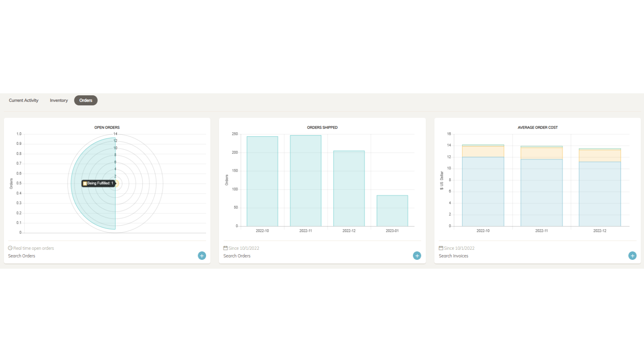Image resolution: width=644 pixels, height=362 pixels.
Task: Switch to the Current Activity tab
Action: [23, 100]
